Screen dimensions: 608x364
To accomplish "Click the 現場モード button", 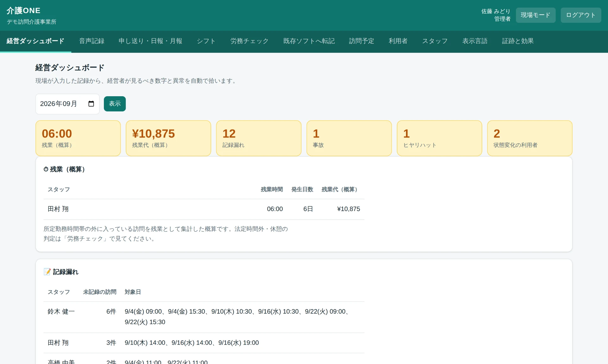I will (x=535, y=15).
